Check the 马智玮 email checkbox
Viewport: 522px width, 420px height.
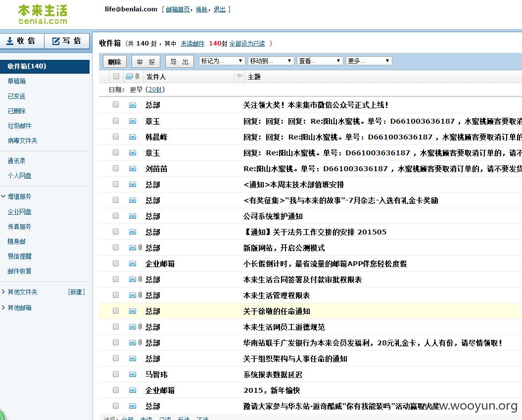(116, 374)
